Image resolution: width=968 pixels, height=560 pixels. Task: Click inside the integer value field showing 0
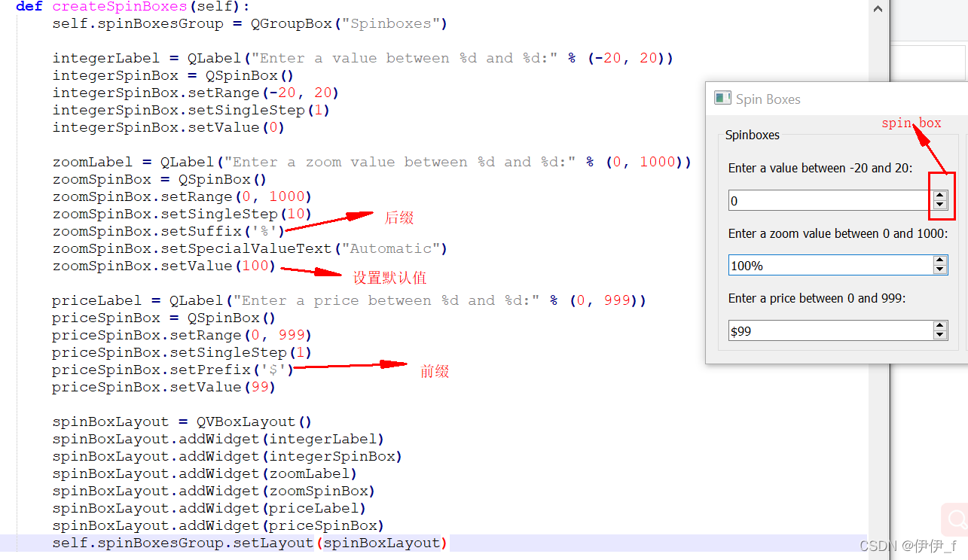[821, 199]
